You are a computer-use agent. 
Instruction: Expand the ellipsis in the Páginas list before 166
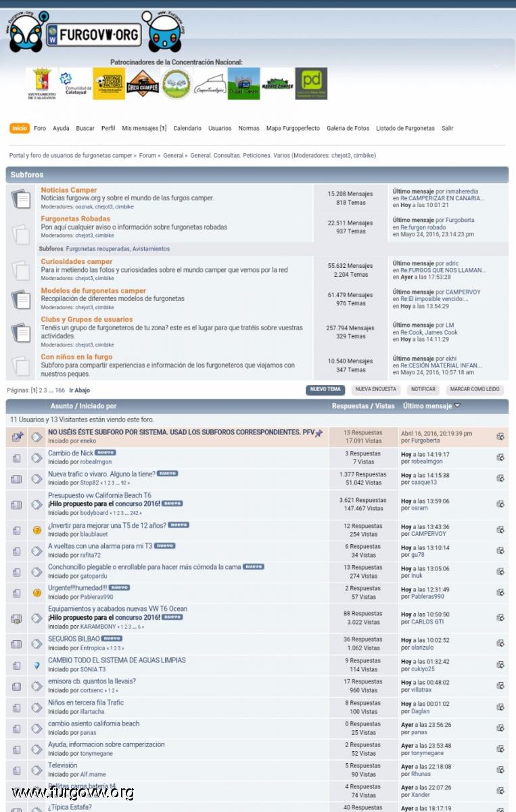coord(51,390)
